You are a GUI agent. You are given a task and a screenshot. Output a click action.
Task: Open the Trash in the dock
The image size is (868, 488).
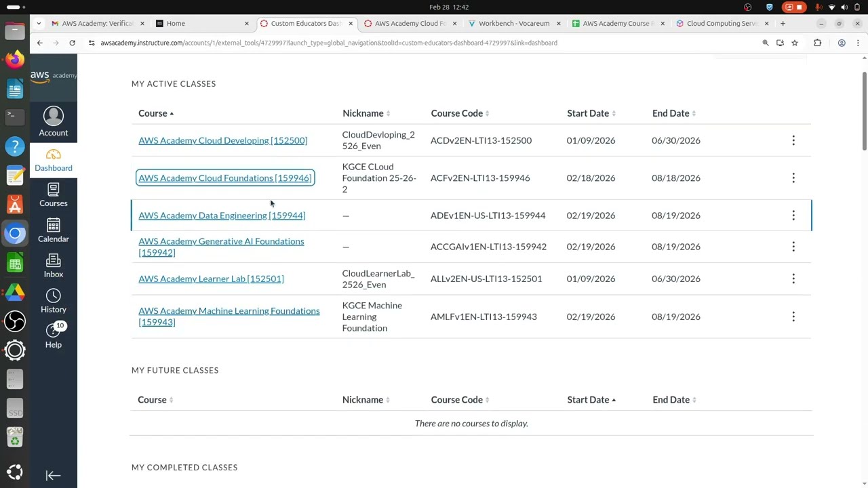(15, 437)
